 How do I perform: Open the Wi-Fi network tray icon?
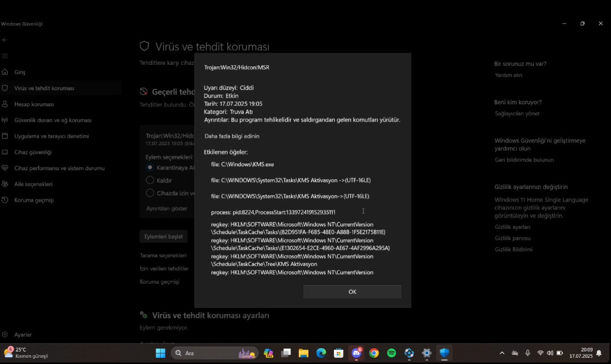pos(540,353)
